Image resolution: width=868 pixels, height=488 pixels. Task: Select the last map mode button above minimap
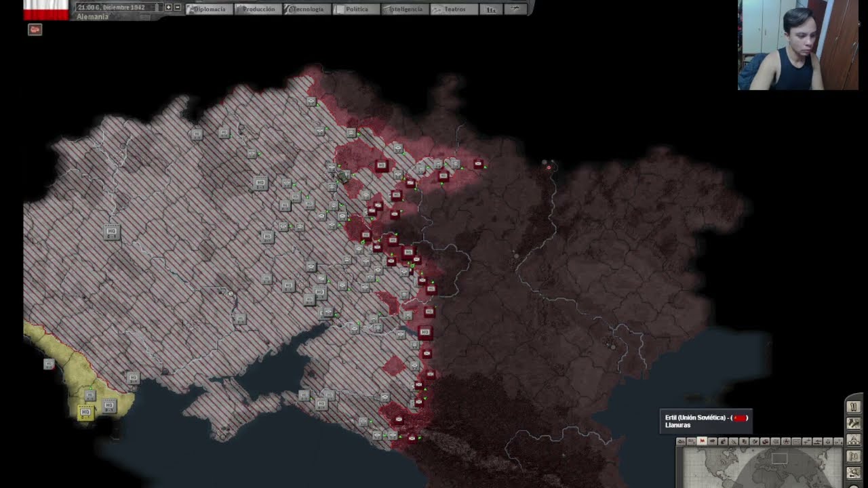pyautogui.click(x=839, y=441)
